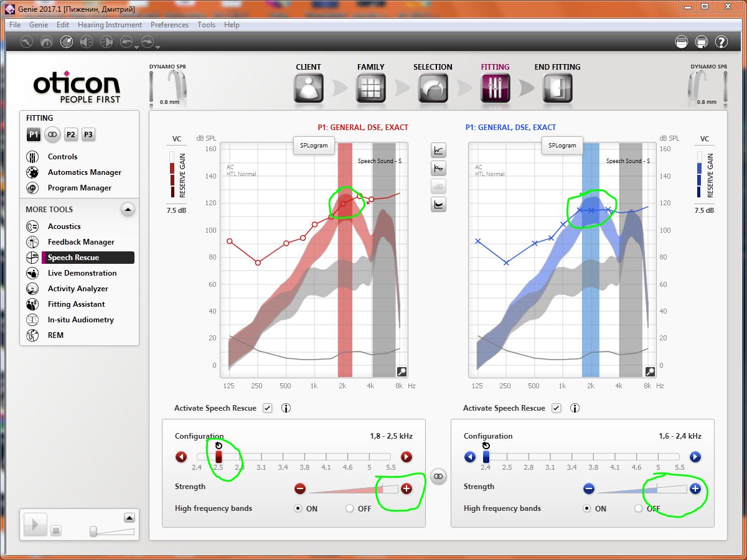Collapse the MORE TOOLS section
This screenshot has width=747, height=560.
pyautogui.click(x=128, y=210)
